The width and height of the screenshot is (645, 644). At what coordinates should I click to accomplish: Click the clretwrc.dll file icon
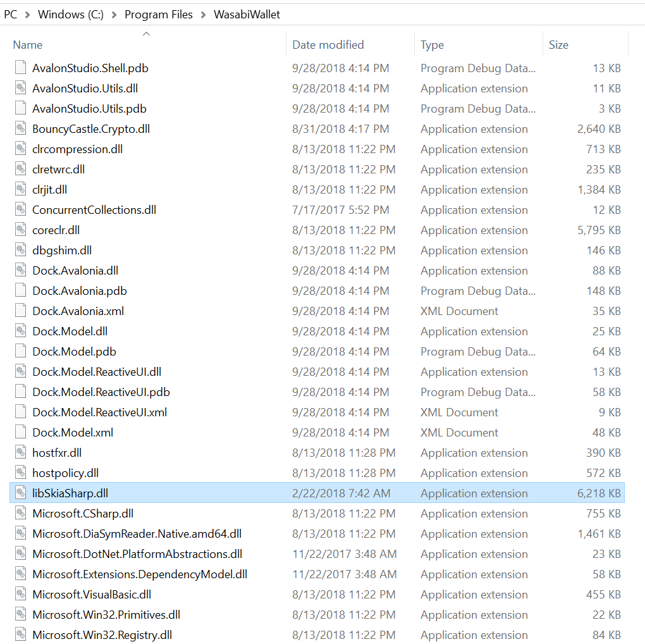coord(21,169)
